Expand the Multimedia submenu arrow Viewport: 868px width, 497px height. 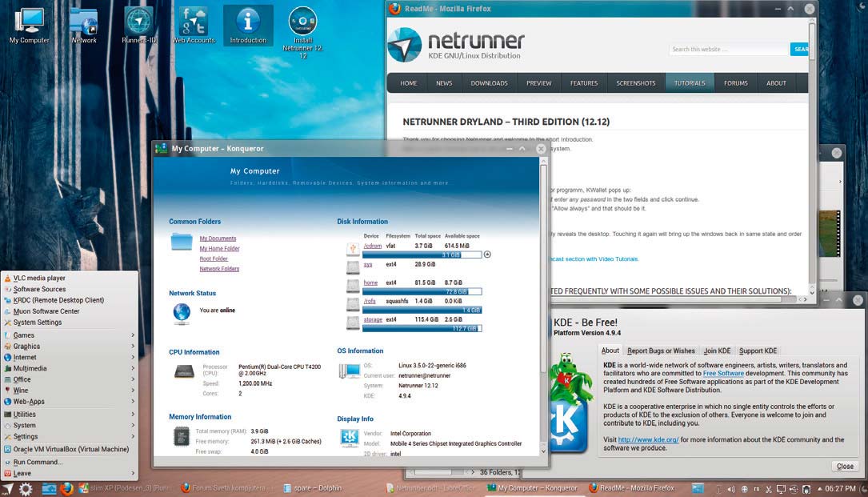tap(133, 368)
